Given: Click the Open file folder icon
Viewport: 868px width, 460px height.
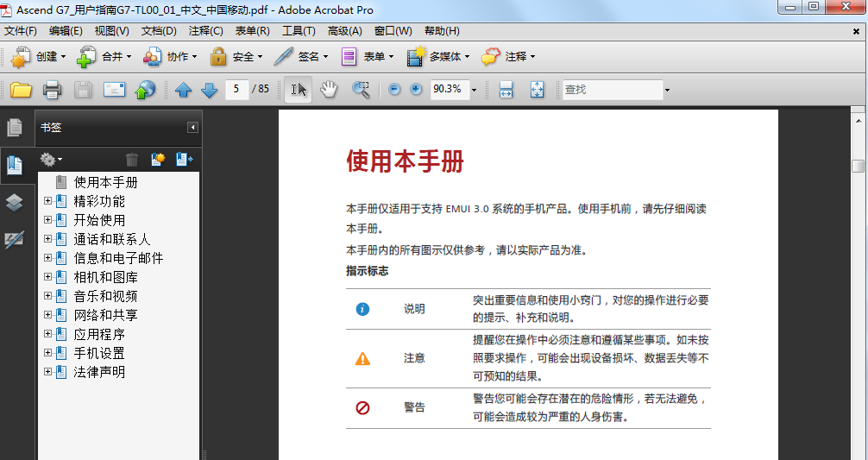Looking at the screenshot, I should (21, 89).
